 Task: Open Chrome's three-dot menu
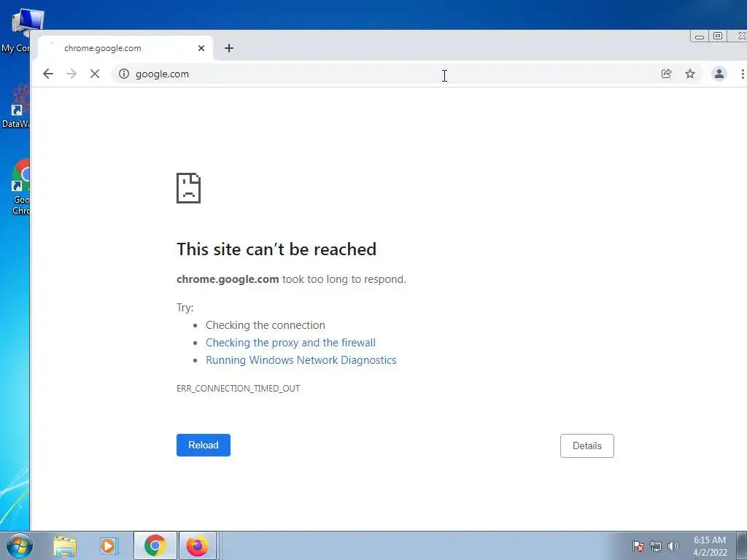click(742, 74)
